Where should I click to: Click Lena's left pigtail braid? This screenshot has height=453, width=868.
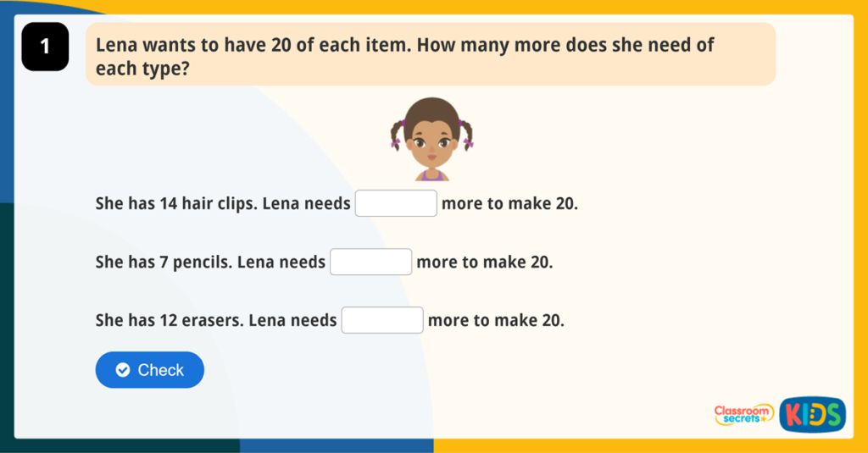point(398,134)
